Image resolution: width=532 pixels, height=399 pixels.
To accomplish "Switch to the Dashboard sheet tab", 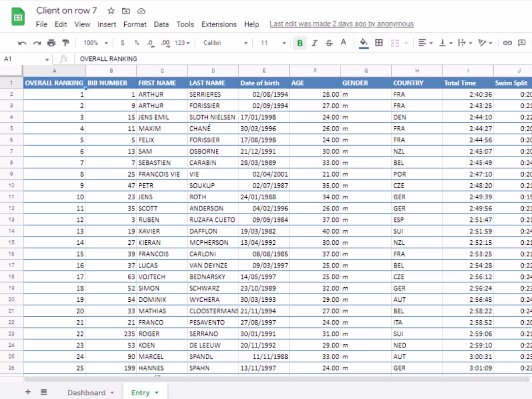I will pos(87,393).
